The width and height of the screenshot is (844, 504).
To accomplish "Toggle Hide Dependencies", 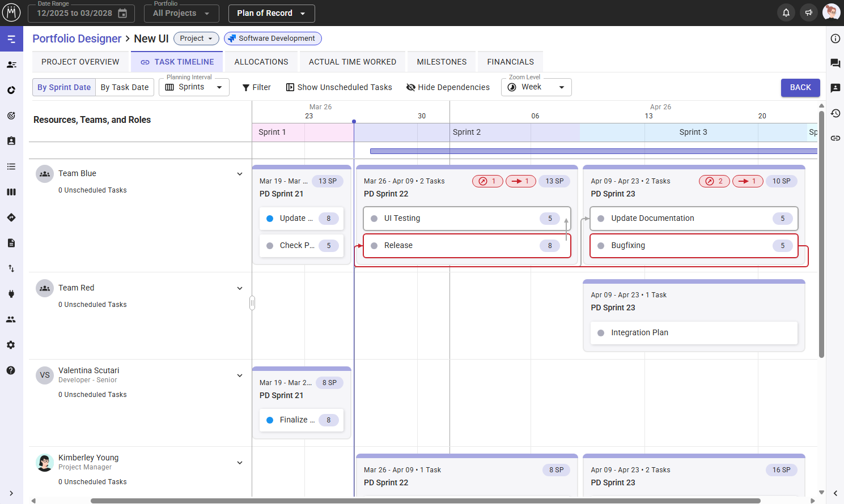I will [448, 87].
